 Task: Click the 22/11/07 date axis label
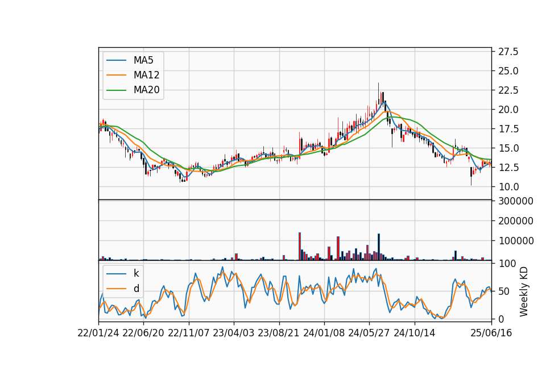tap(189, 333)
